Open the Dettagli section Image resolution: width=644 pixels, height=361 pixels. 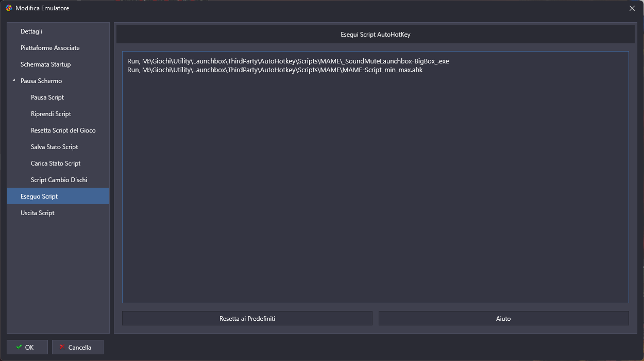58,31
